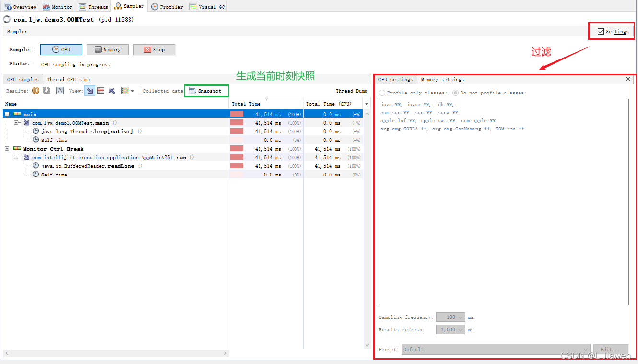Switch to the Threads tab
The height and width of the screenshot is (364, 638).
[x=93, y=7]
